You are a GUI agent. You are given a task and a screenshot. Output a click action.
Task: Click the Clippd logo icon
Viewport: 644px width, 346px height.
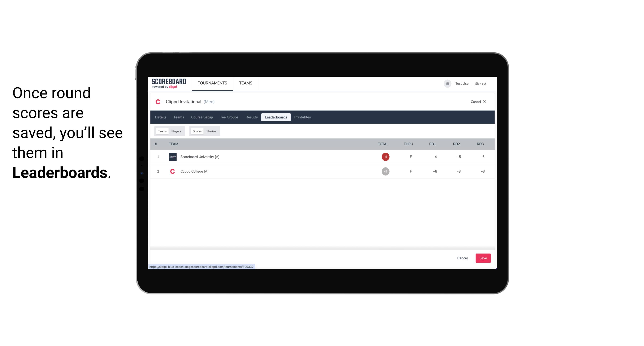[x=158, y=102]
